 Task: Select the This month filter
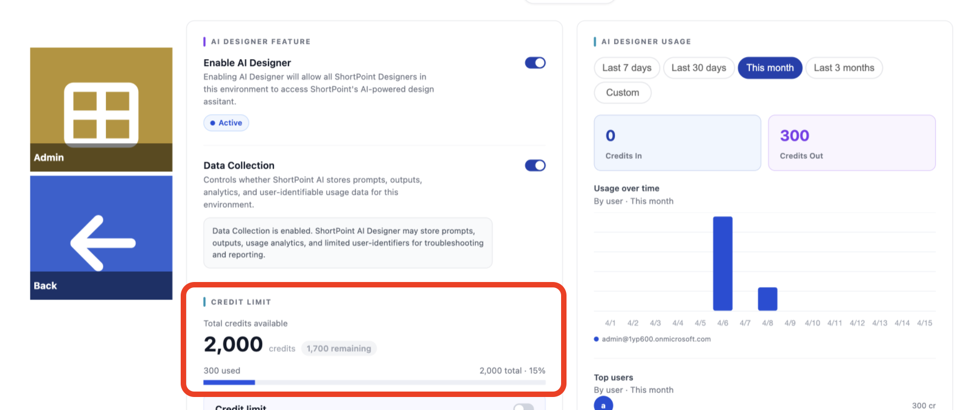(x=770, y=68)
